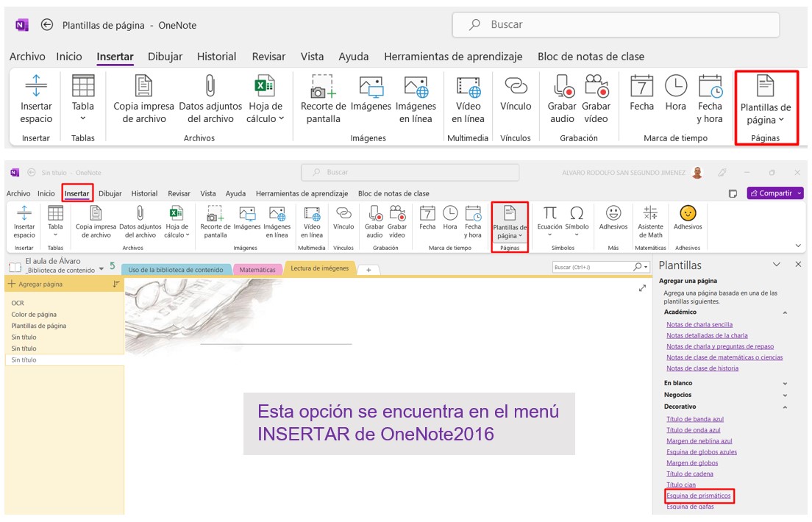This screenshot has width=812, height=522.
Task: Collapse the Decorativo templates section
Action: coord(785,406)
